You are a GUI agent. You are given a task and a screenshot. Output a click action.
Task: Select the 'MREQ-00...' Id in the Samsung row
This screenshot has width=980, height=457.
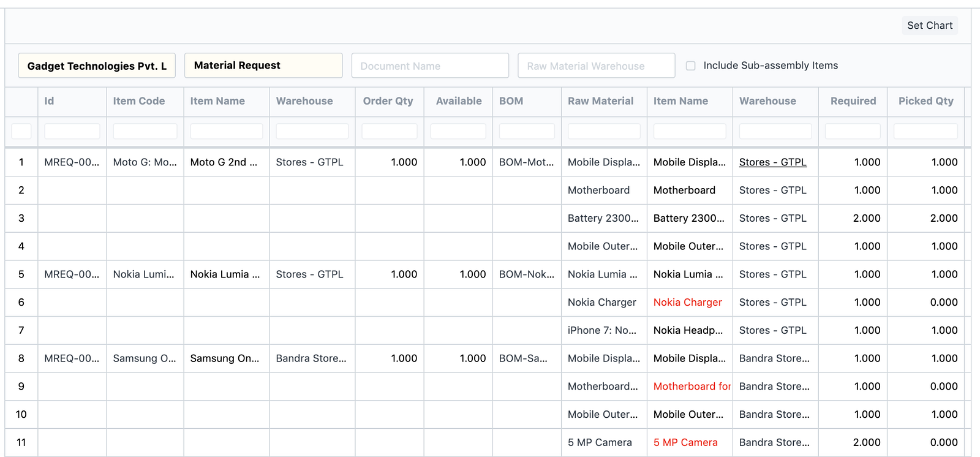[x=72, y=358]
